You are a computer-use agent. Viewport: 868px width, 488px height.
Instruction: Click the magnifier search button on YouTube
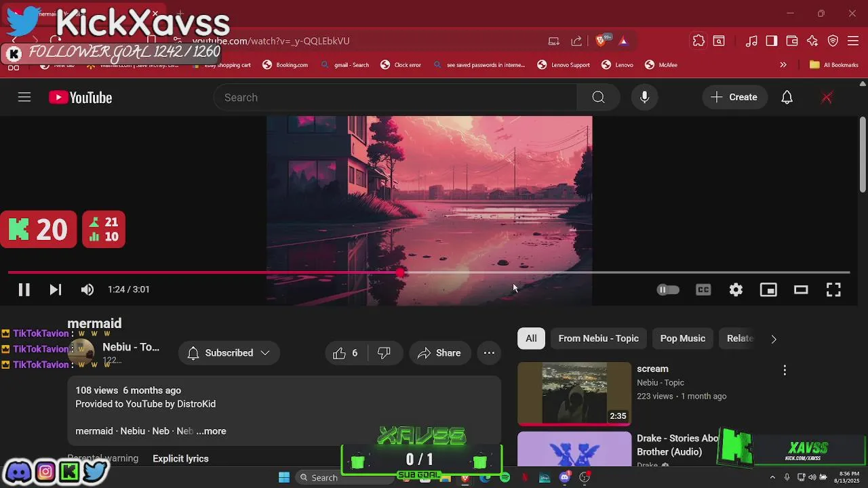point(598,98)
